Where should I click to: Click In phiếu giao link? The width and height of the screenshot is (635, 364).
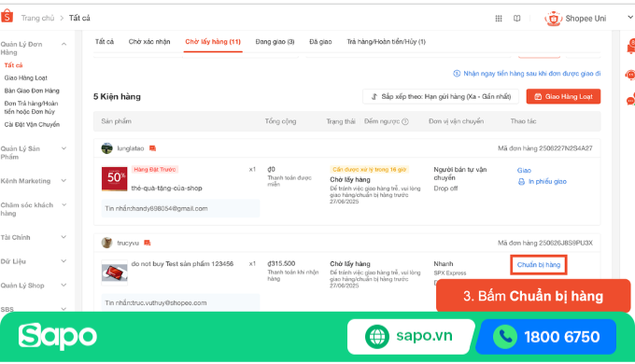click(x=547, y=182)
